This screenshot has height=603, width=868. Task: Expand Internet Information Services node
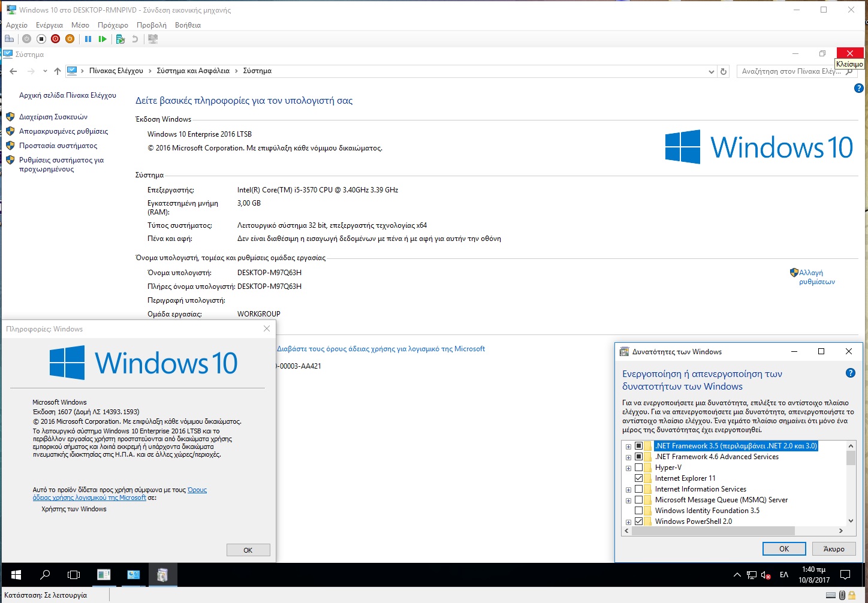pos(628,490)
